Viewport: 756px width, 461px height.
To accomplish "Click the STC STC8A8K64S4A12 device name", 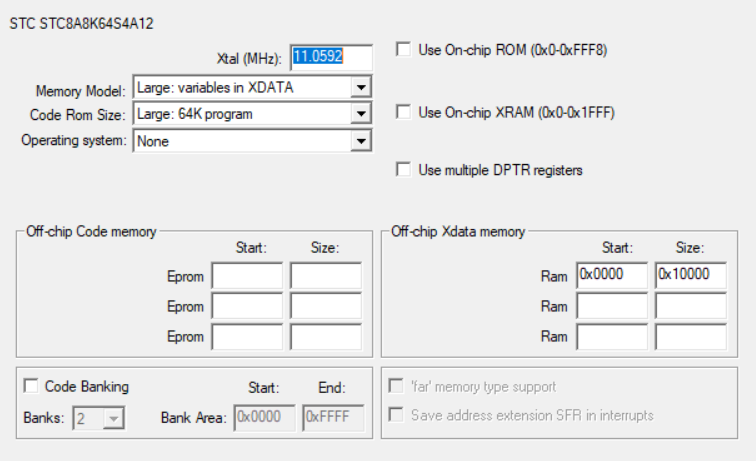I will pyautogui.click(x=81, y=24).
